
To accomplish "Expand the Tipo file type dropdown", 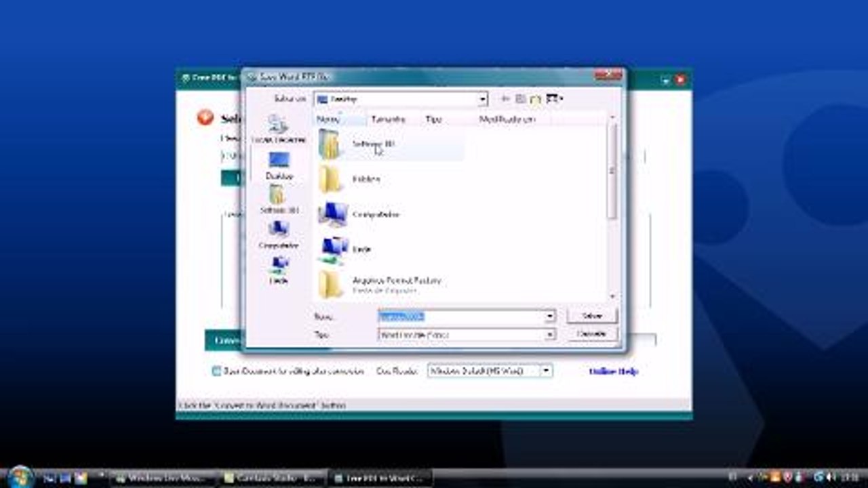I will tap(550, 335).
